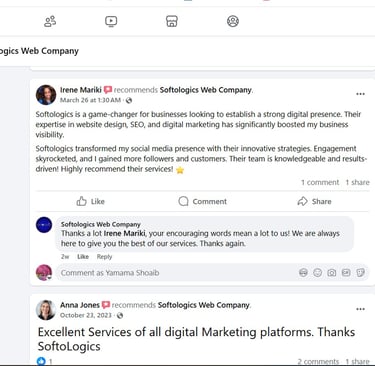View the '1 comment' count on Irene's post
The image size is (375, 366).
click(320, 182)
